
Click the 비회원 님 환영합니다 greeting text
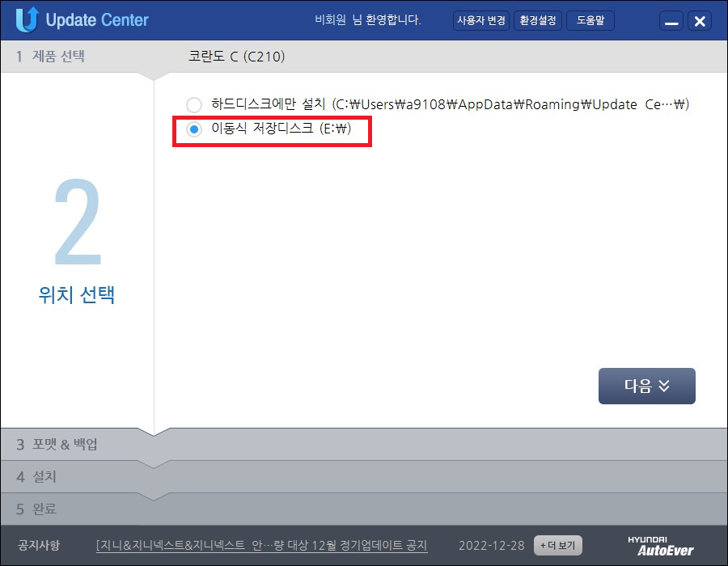pos(368,20)
